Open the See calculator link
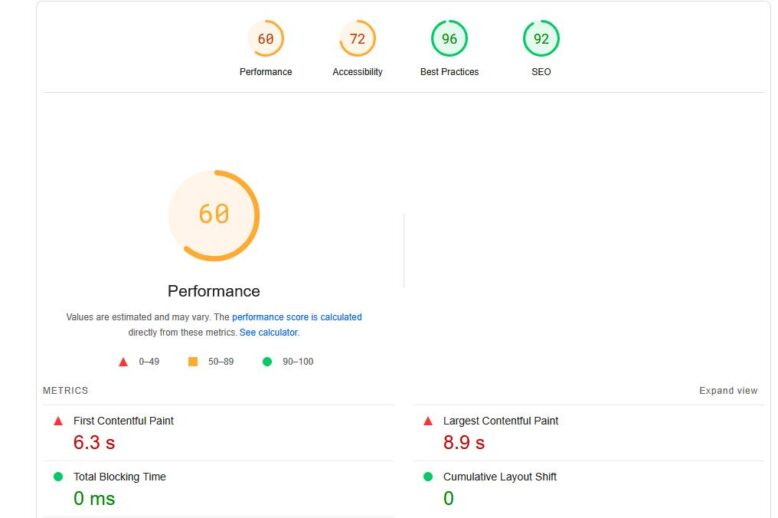Viewport: 778px width, 518px height. 269,332
